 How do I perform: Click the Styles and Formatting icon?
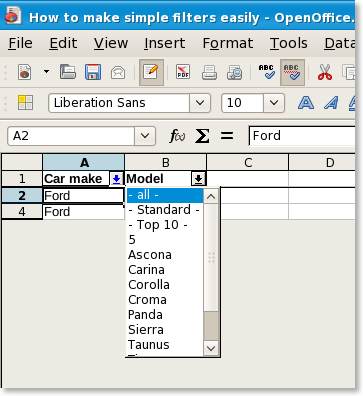[25, 103]
